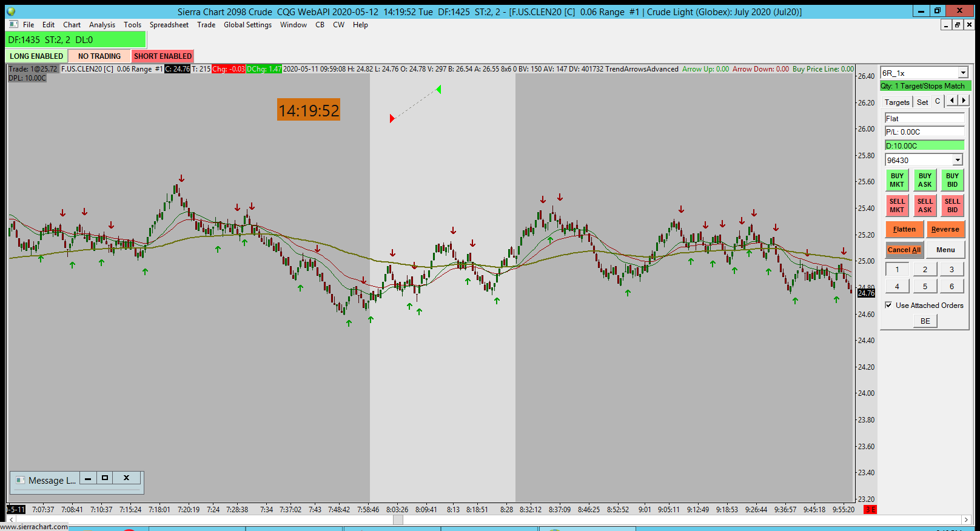Click the red triangle drawing marker on chart
Viewport: 980px width, 531px height.
[x=392, y=118]
